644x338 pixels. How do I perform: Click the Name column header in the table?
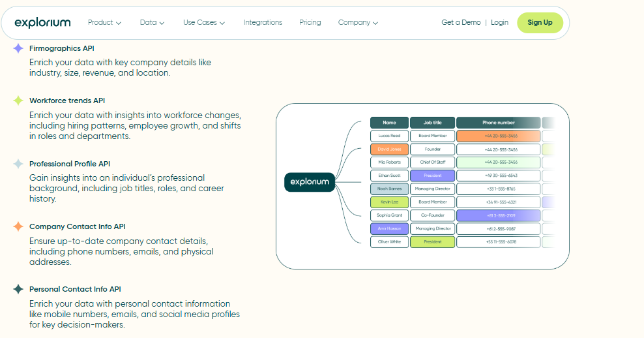389,123
